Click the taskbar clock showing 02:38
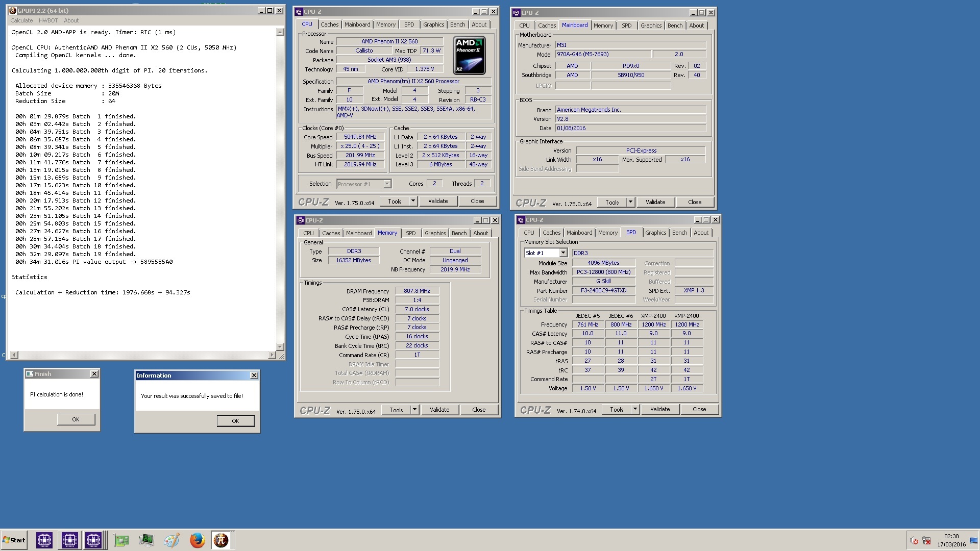980x551 pixels. pyautogui.click(x=951, y=537)
